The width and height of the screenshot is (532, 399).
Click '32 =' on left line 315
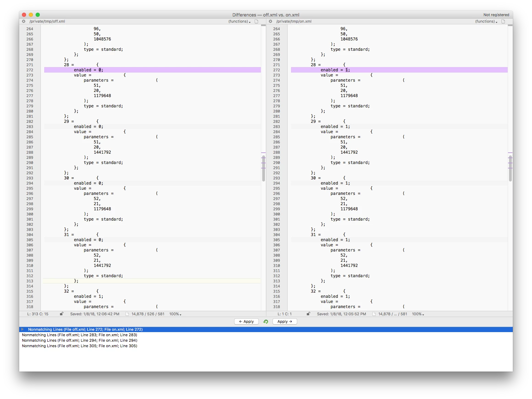(x=69, y=291)
